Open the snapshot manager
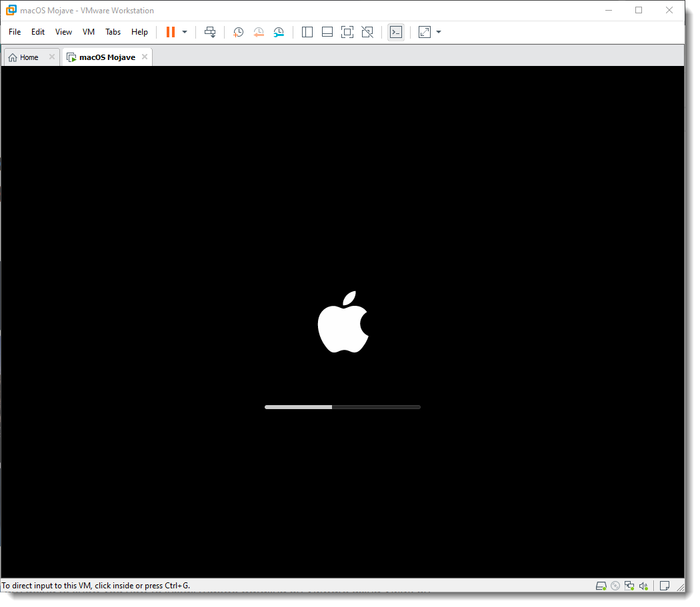This screenshot has width=700, height=607. click(x=279, y=32)
